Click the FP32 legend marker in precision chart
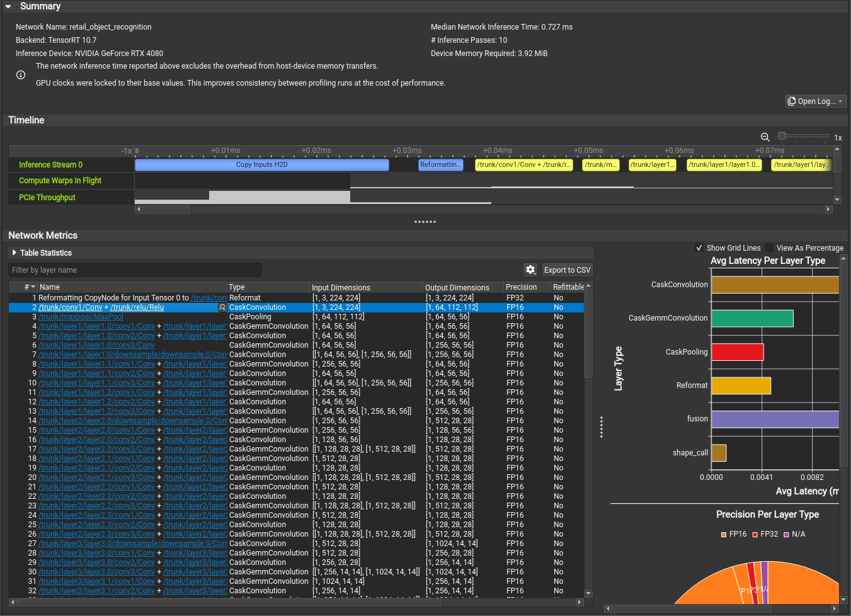The image size is (851, 616). coord(755,535)
